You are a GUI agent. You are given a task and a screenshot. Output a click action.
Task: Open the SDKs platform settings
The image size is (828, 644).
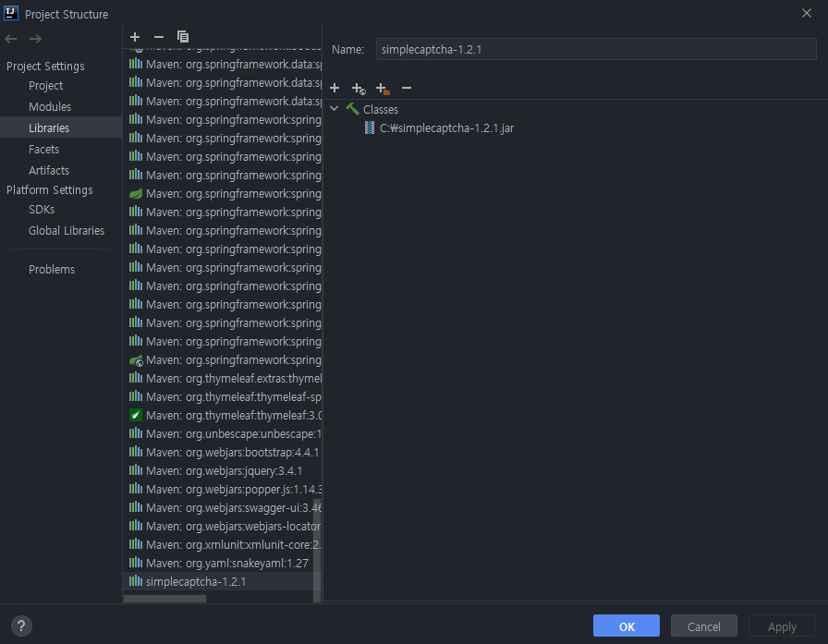(x=42, y=210)
